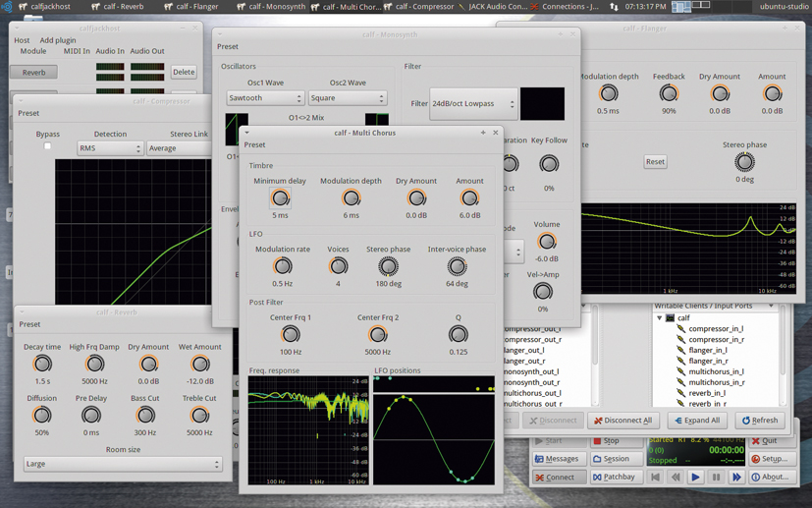Select compressor_in_r port row
Viewport: 812px width, 508px height.
point(716,340)
